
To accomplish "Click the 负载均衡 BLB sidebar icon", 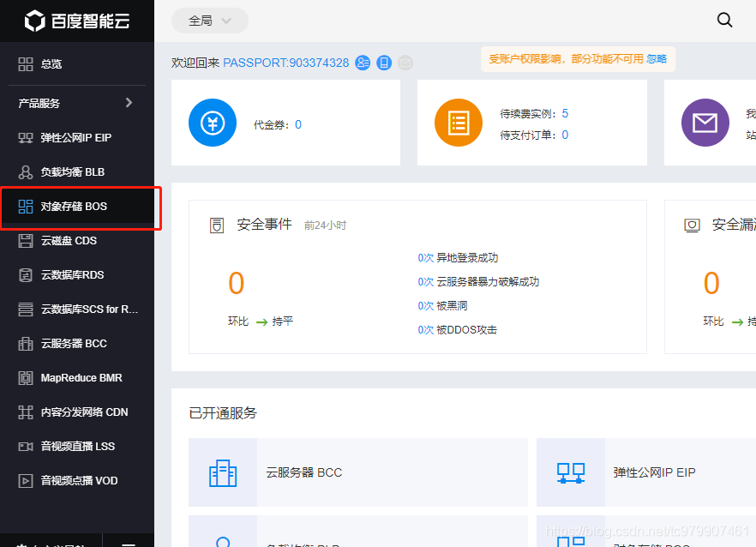I will 26,172.
